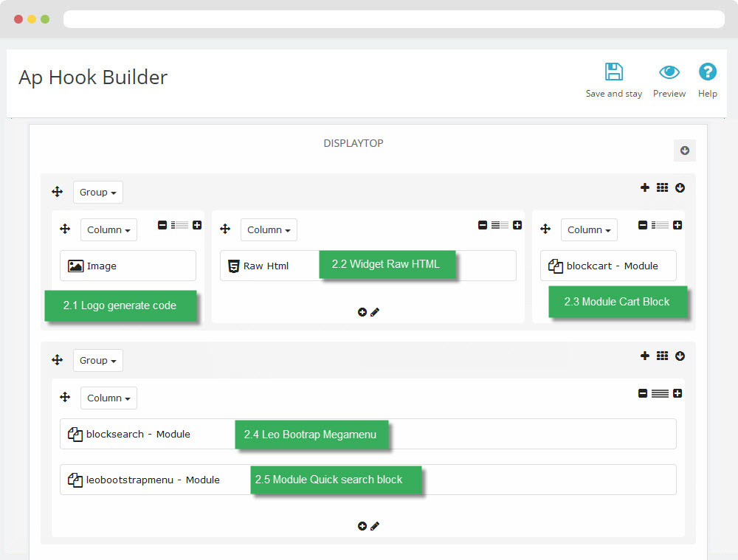Add a column using the second Group plus icon
The height and width of the screenshot is (560, 738).
[645, 356]
